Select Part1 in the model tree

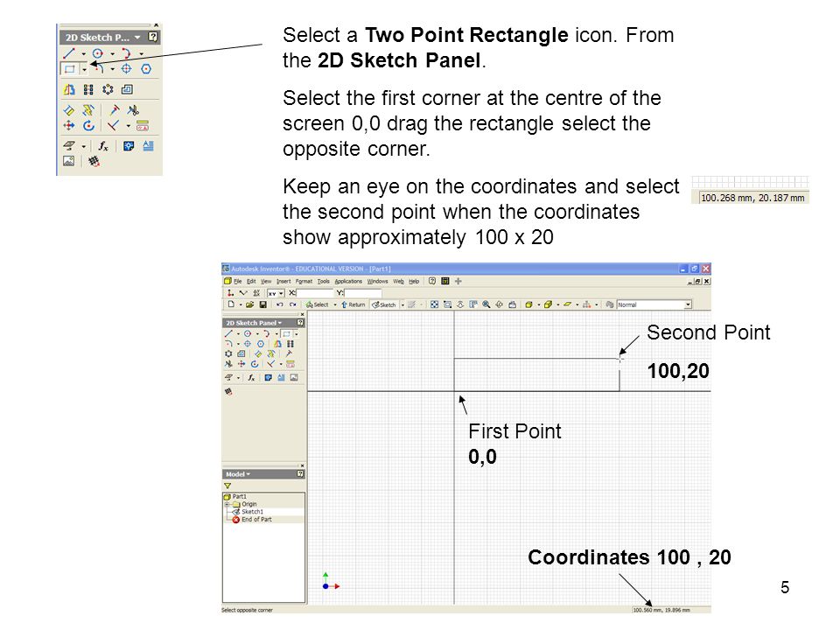pyautogui.click(x=239, y=497)
